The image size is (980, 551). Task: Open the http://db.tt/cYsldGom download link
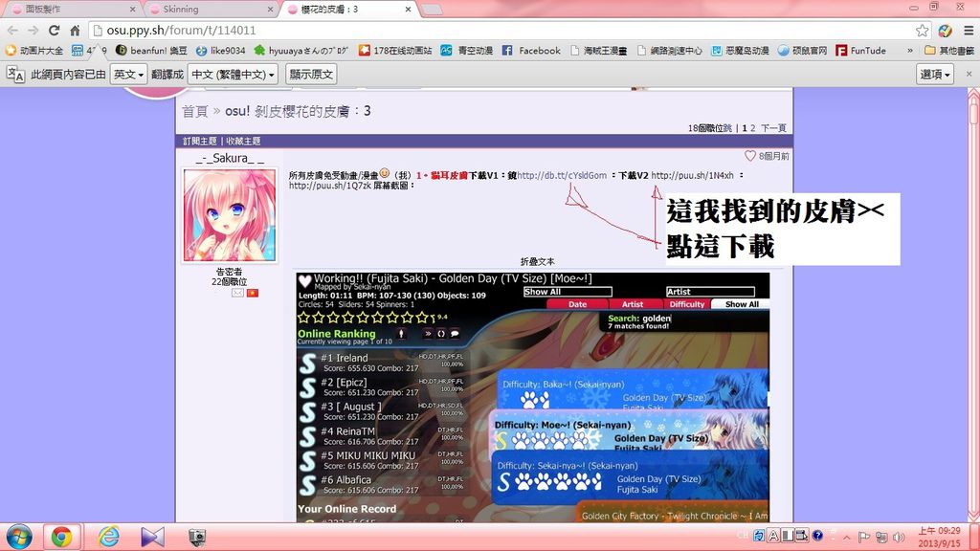click(562, 176)
